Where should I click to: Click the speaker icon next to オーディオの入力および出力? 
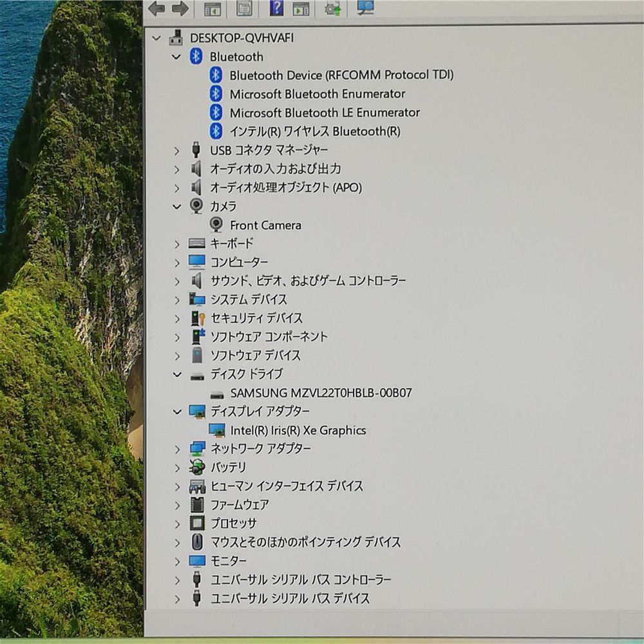(x=196, y=169)
